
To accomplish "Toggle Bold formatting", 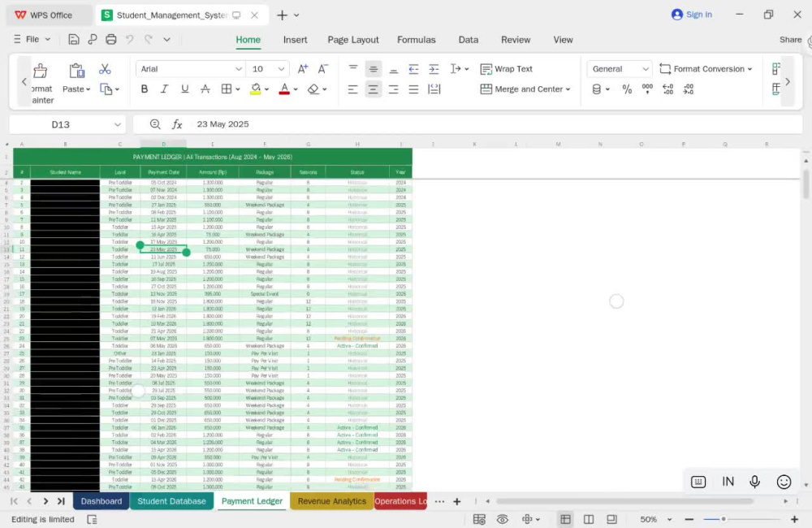I will click(x=145, y=89).
